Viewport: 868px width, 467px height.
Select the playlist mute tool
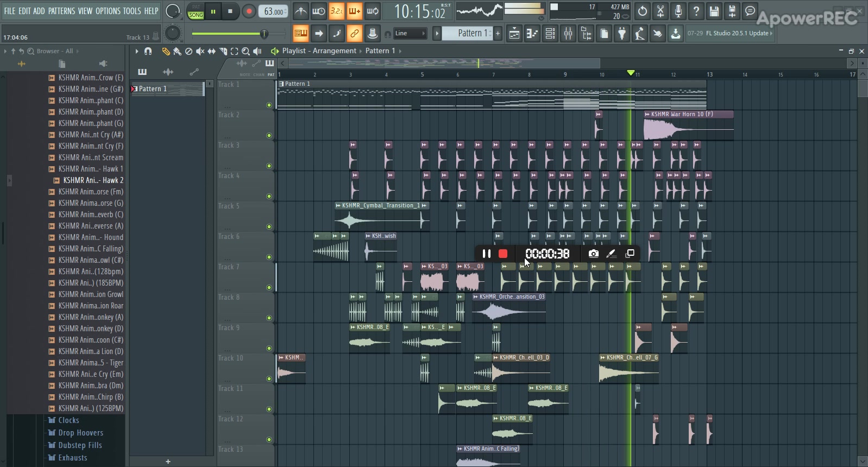[x=200, y=51]
